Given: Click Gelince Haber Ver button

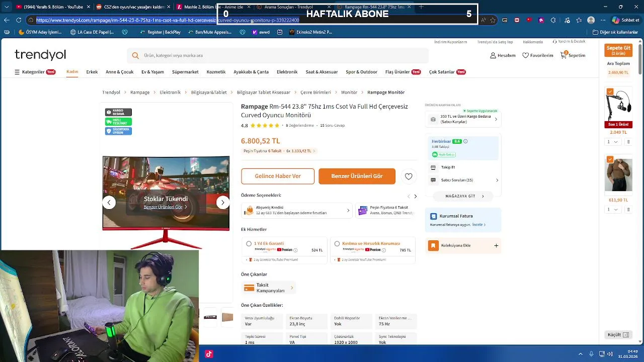Looking at the screenshot, I should point(278,176).
